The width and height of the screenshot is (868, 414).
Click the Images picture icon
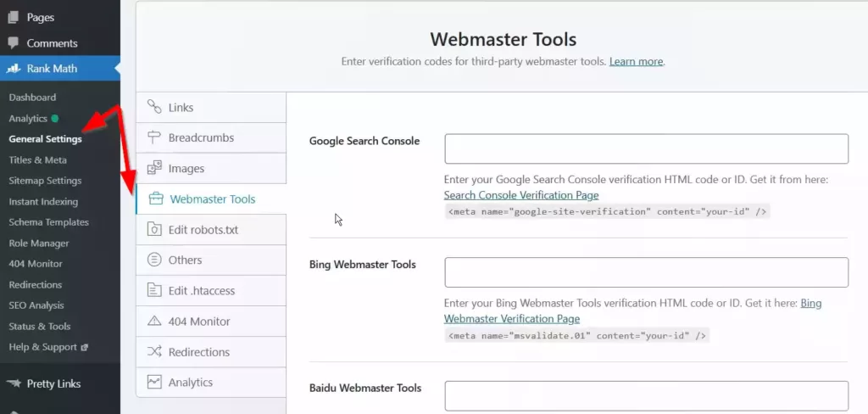click(154, 168)
